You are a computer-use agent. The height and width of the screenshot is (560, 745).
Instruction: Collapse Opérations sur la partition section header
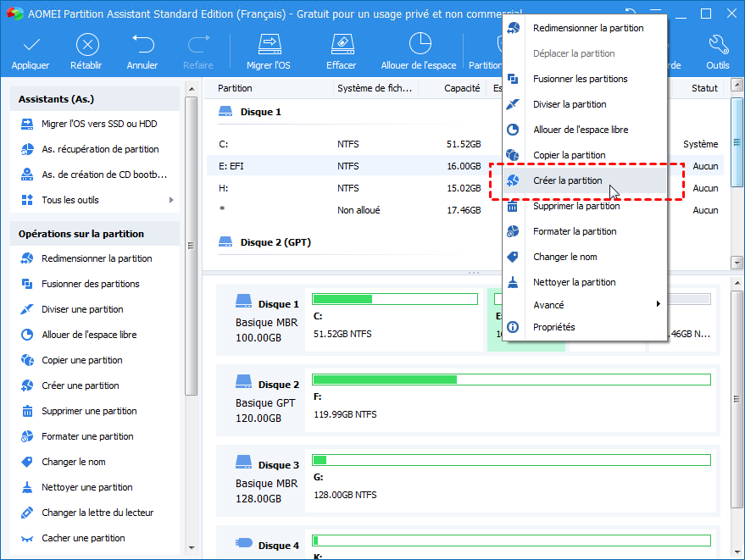95,234
